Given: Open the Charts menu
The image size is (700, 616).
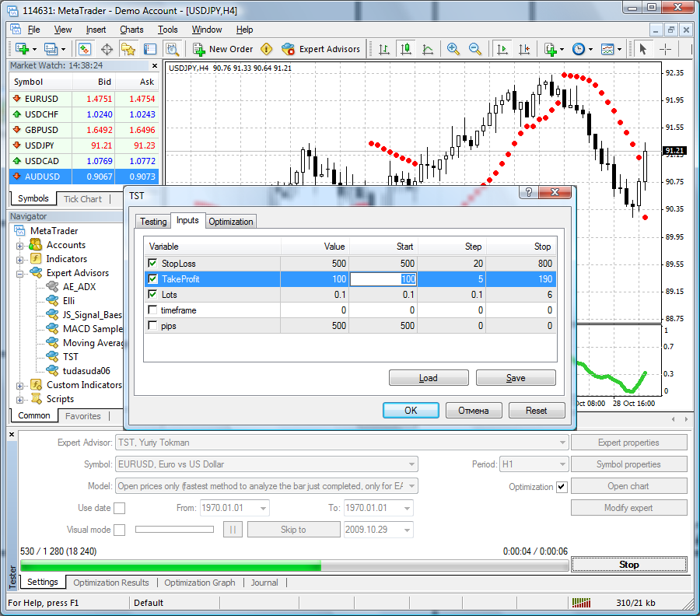Looking at the screenshot, I should click(x=131, y=30).
